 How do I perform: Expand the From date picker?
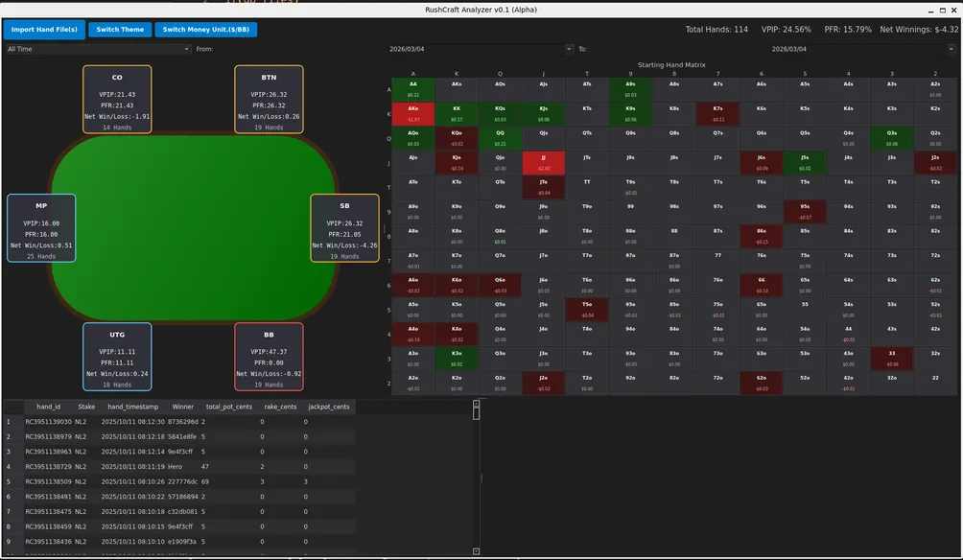[568, 49]
